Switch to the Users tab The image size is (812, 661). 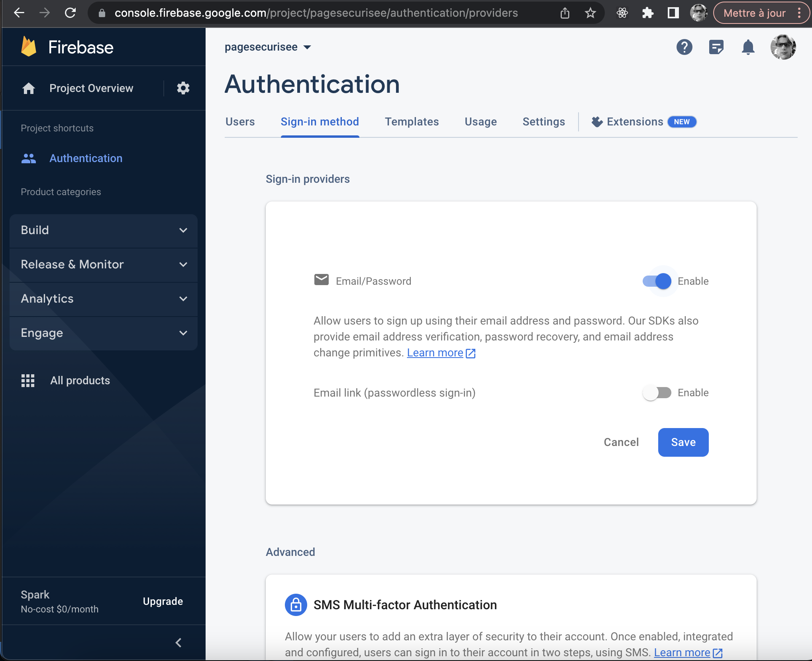[240, 122]
